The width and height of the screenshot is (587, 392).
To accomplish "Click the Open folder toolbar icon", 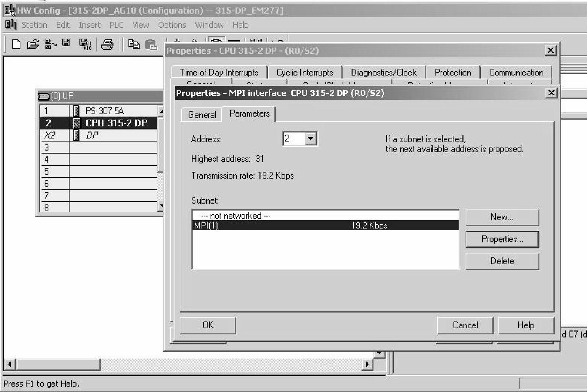I will [33, 44].
